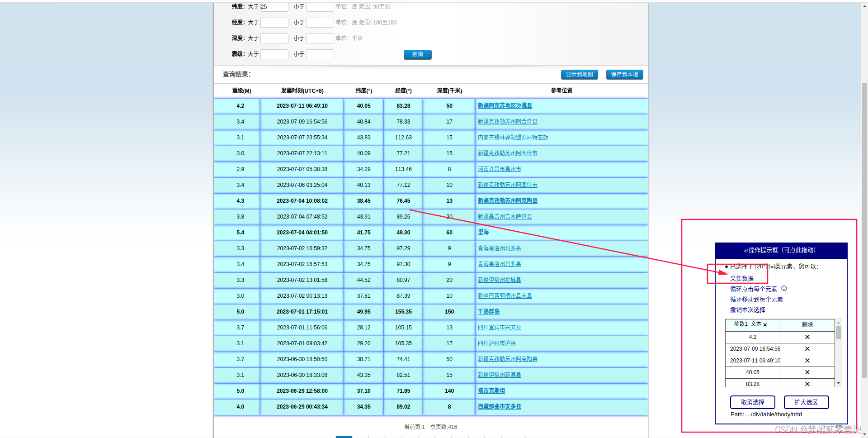Click the 查询 search button
The image size is (868, 438).
coord(417,55)
